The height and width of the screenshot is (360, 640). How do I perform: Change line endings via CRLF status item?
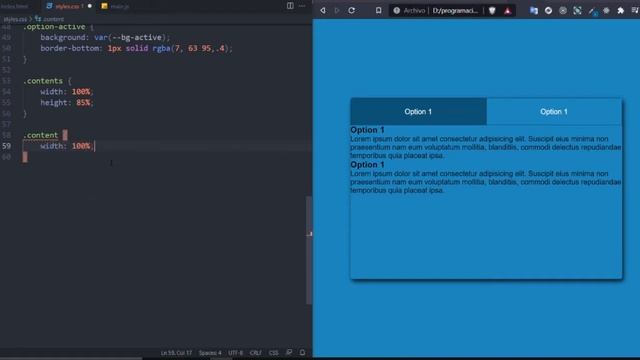click(x=256, y=353)
